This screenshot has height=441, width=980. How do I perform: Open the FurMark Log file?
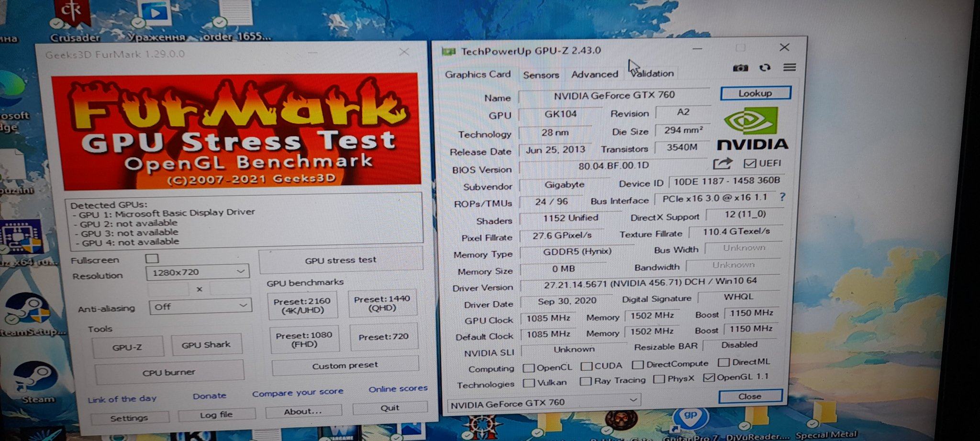[x=216, y=415]
